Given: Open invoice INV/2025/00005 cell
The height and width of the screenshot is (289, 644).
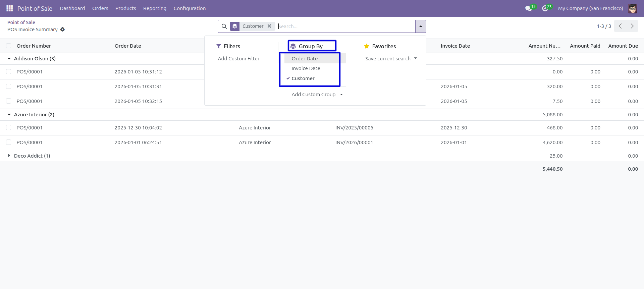Looking at the screenshot, I should coord(354,128).
